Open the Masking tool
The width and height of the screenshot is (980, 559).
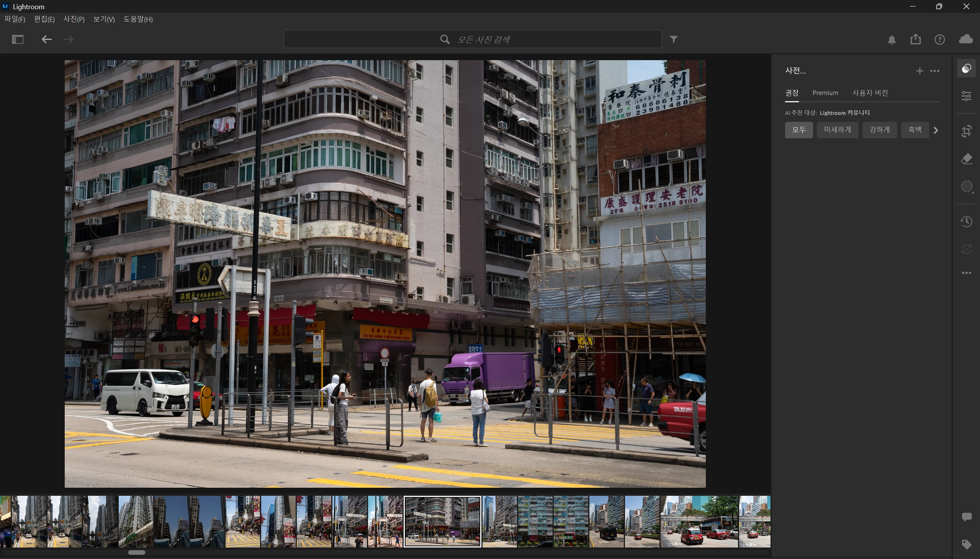click(x=966, y=187)
